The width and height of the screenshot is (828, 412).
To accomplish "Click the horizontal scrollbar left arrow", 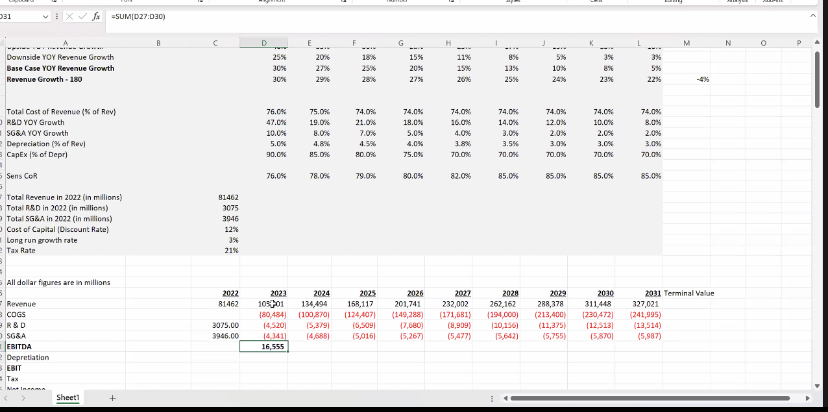I will 506,398.
